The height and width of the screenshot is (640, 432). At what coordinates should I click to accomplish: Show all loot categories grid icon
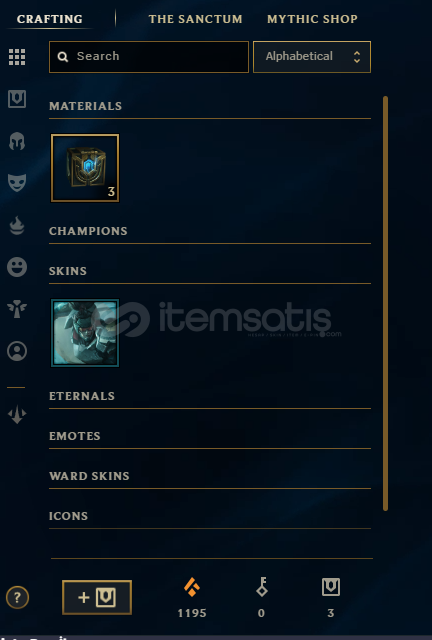pyautogui.click(x=17, y=57)
